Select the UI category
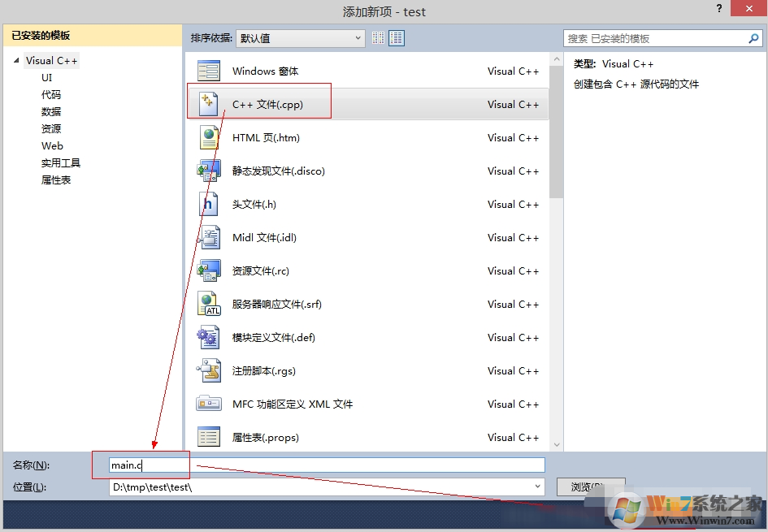This screenshot has height=532, width=768. click(46, 78)
